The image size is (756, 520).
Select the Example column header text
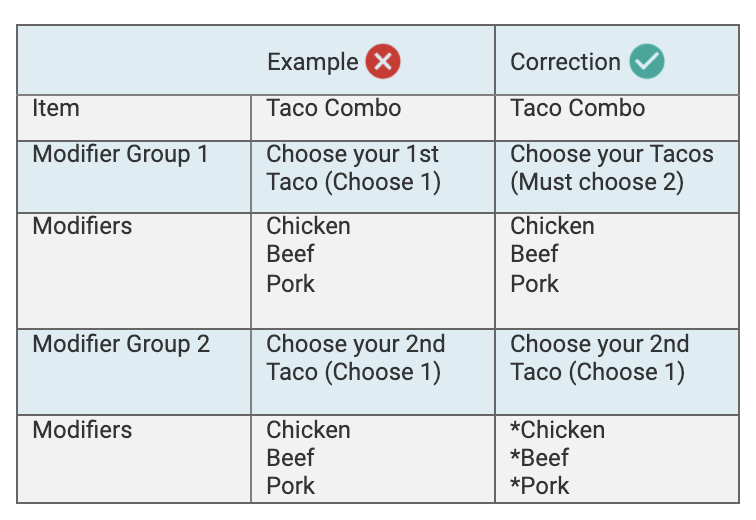pyautogui.click(x=313, y=62)
